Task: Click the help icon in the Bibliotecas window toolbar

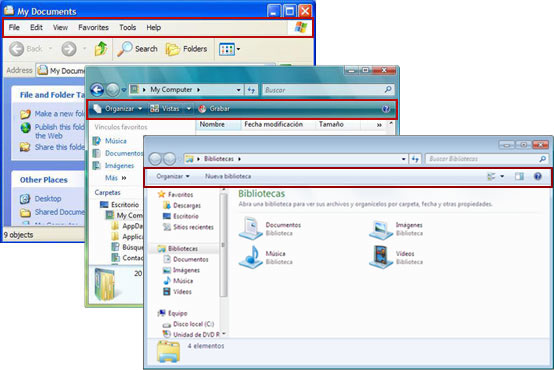Action: coord(537,176)
